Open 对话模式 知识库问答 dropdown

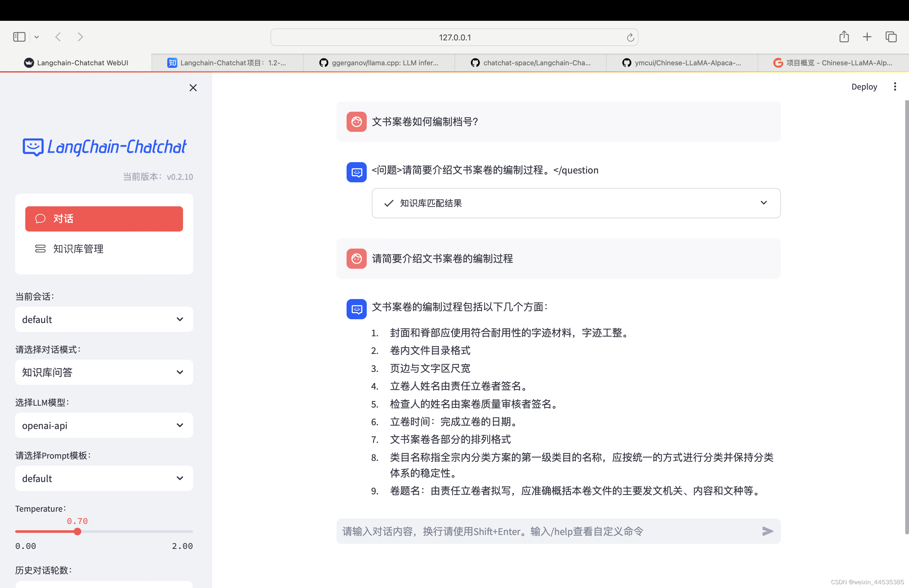104,372
